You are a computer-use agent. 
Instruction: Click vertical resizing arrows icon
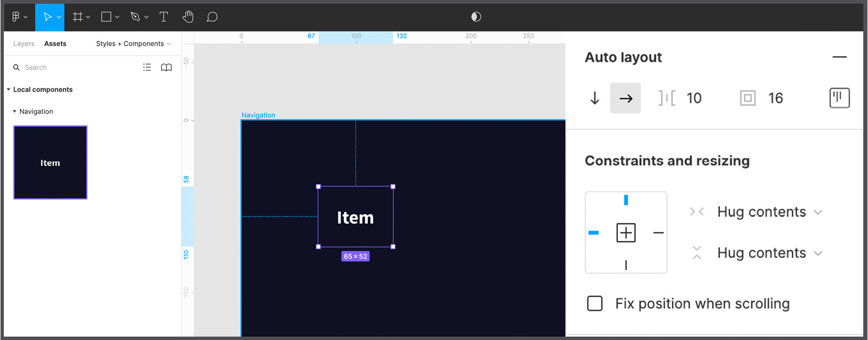pos(697,253)
